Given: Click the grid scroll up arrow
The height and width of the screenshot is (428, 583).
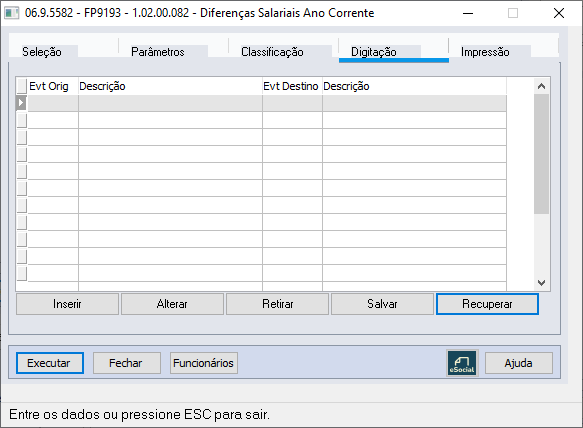Looking at the screenshot, I should (541, 86).
